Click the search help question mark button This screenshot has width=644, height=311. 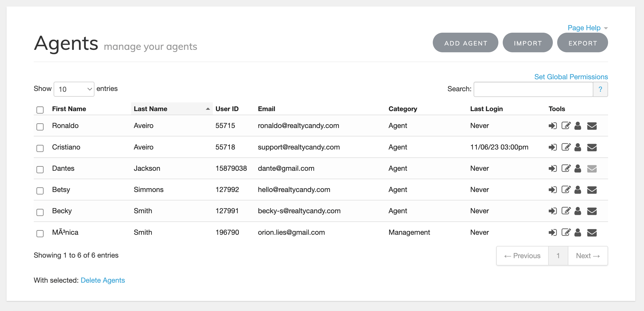600,89
